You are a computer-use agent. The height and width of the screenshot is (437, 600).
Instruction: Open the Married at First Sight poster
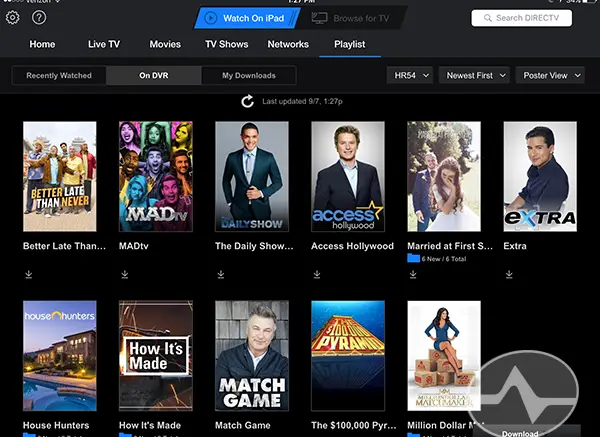click(x=444, y=176)
